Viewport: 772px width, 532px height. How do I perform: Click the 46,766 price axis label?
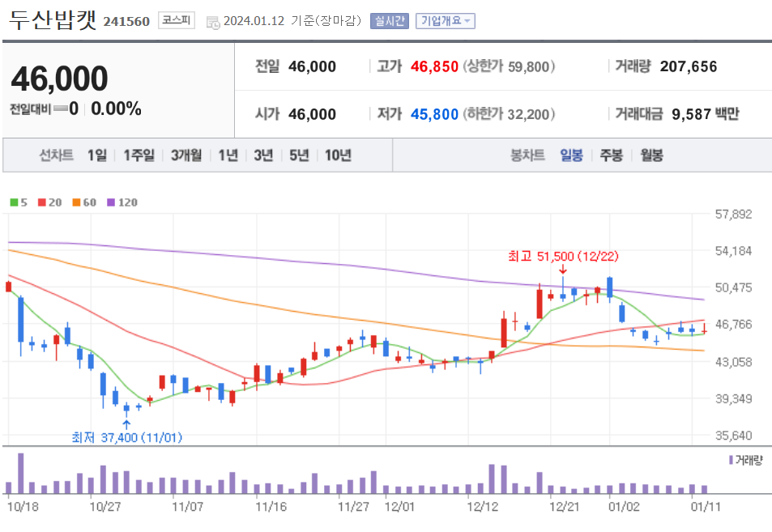(734, 325)
